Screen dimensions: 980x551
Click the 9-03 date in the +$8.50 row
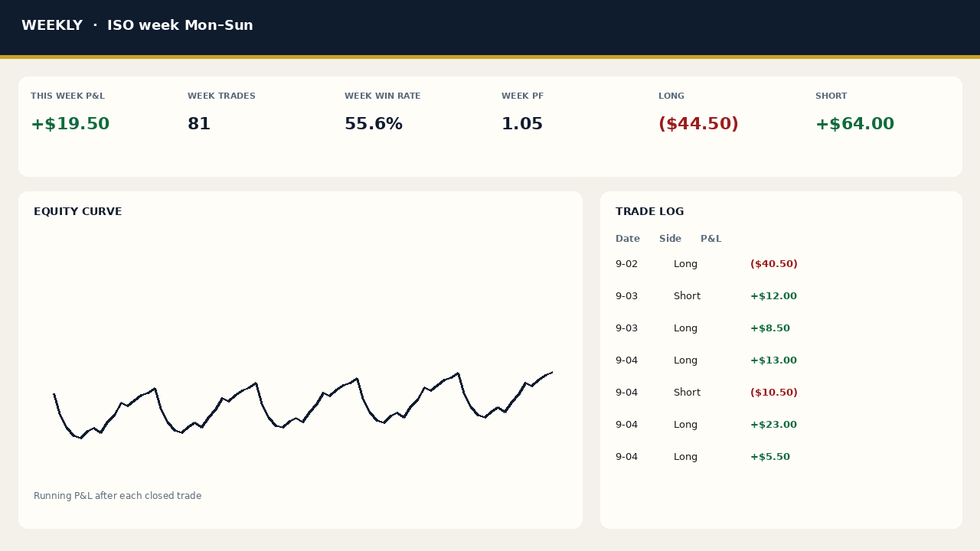pos(626,328)
